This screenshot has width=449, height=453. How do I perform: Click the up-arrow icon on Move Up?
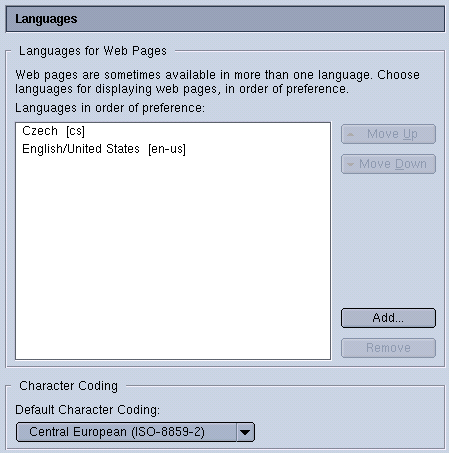click(350, 134)
